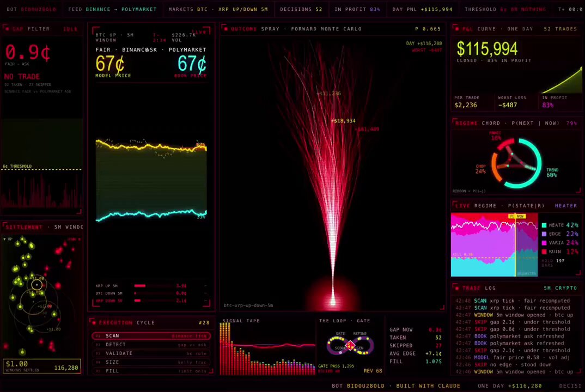
Task: Click the SKIP no edge stood down log row
Action: 504,364
